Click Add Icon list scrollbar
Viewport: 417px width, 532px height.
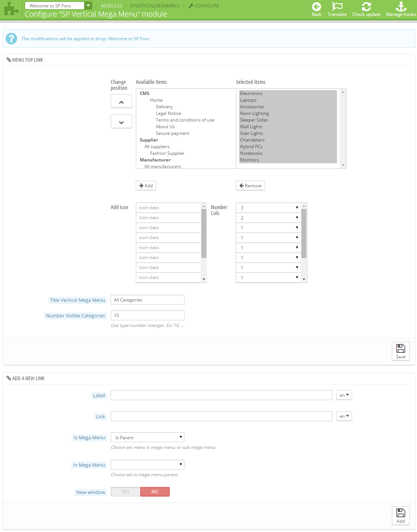point(204,233)
